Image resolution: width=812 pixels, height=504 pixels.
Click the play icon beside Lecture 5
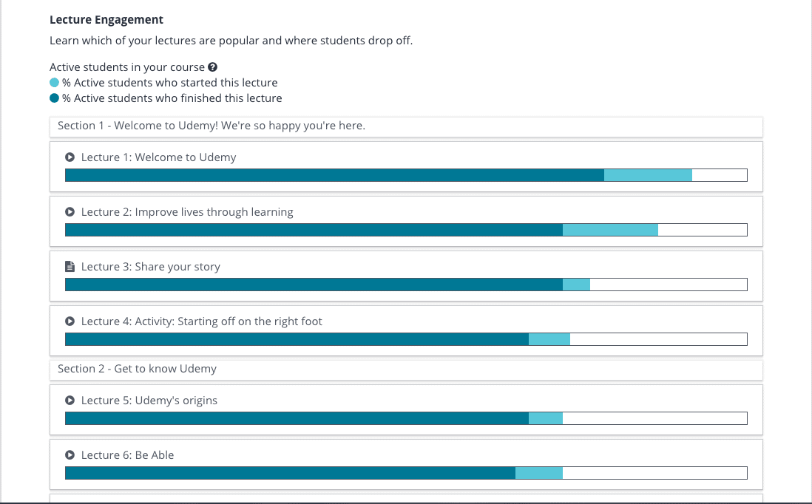coord(70,401)
